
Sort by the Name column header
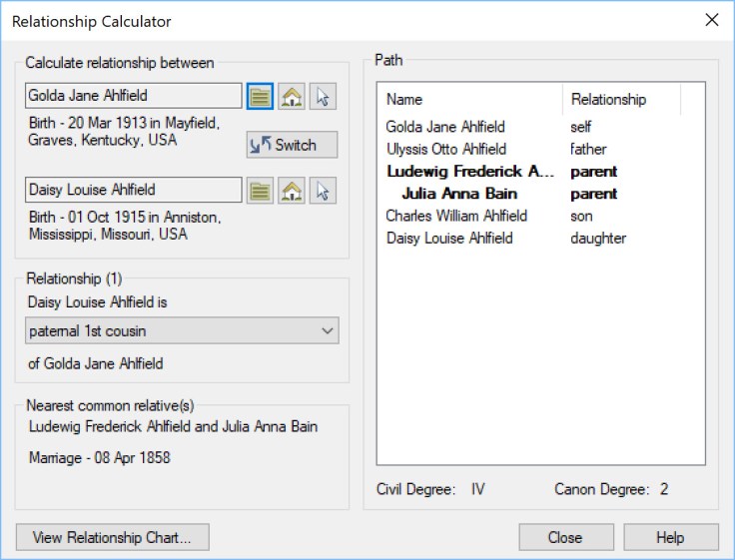[x=469, y=100]
